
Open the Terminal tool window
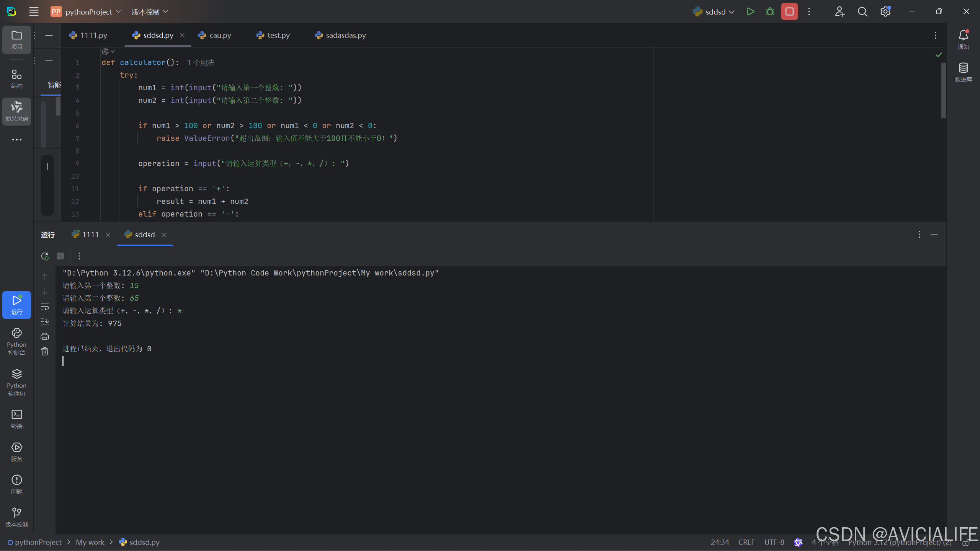point(16,419)
